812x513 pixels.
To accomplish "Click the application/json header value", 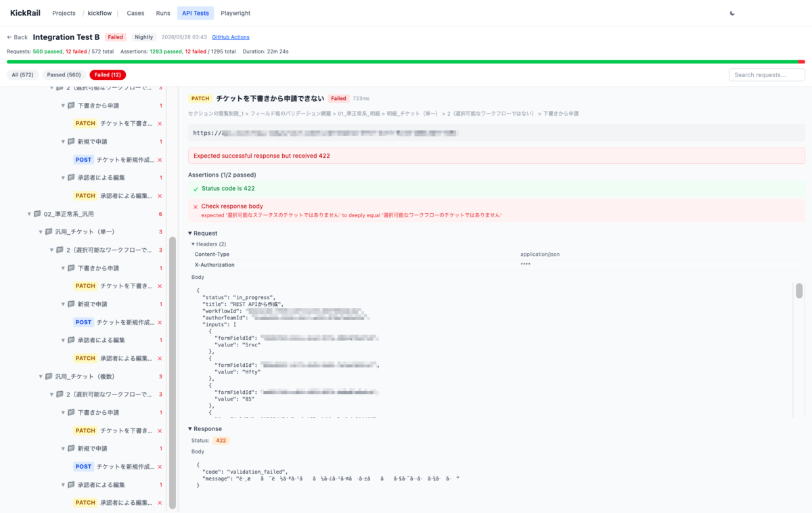I will click(x=540, y=254).
